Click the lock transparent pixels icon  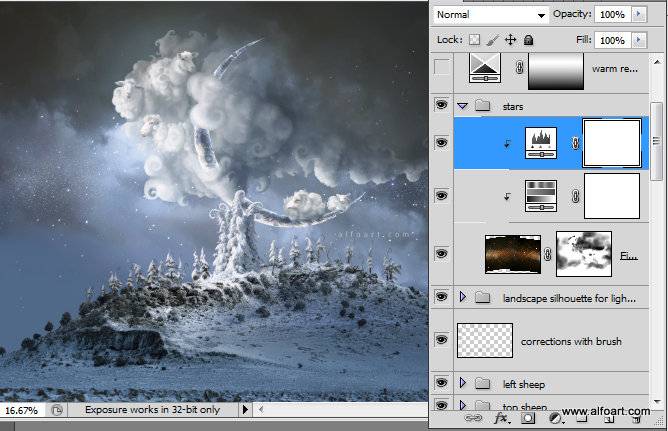click(x=474, y=40)
